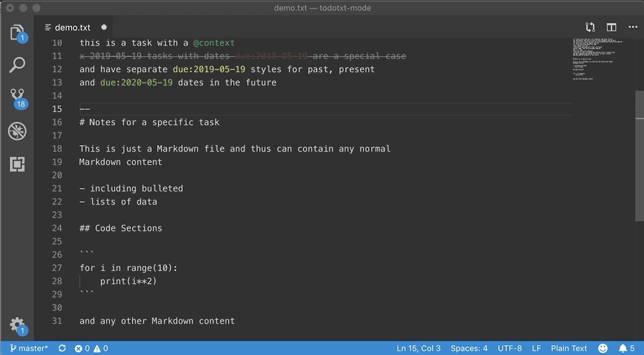Show problems panel via errors count

coord(82,348)
